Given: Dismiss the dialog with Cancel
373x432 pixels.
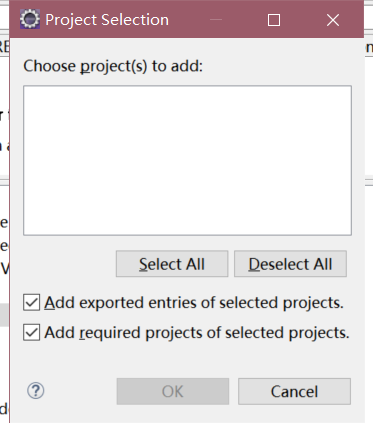Looking at the screenshot, I should click(x=294, y=391).
